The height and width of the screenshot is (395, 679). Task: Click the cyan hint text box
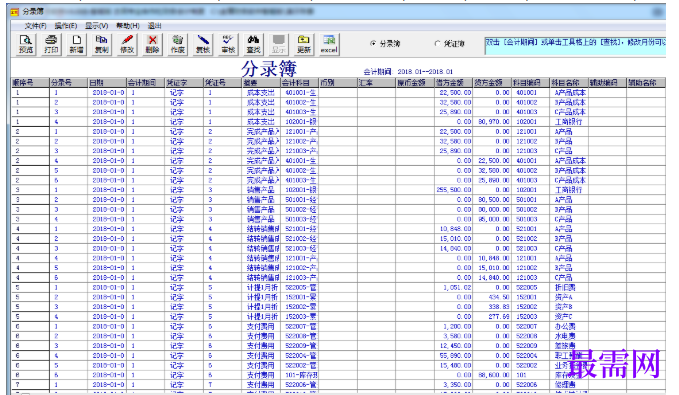click(575, 46)
